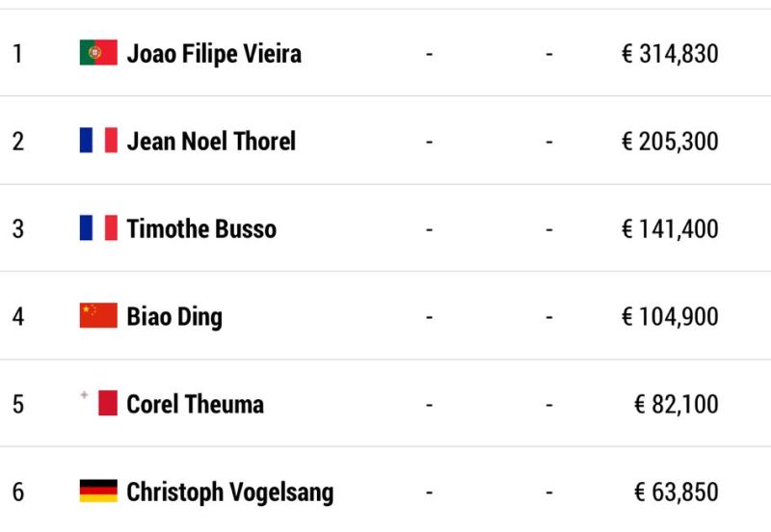Click the rank number 1 cell

point(17,54)
